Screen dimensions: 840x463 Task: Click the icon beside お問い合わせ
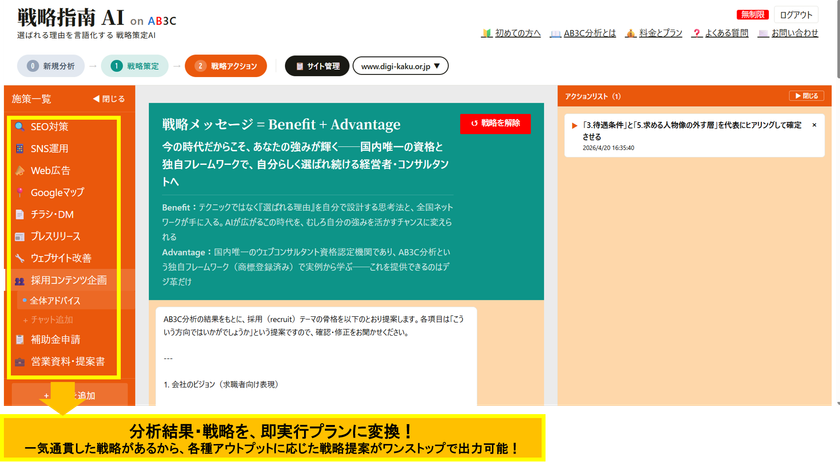(x=763, y=33)
